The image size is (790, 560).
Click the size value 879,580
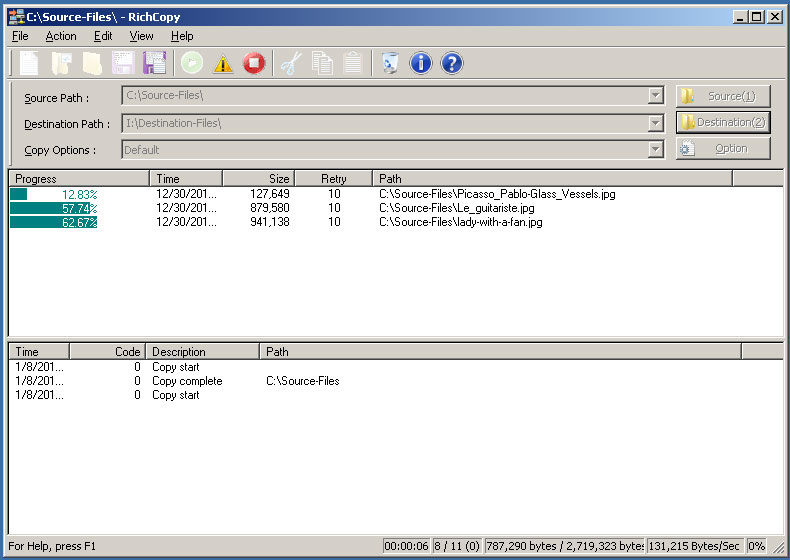click(x=270, y=208)
